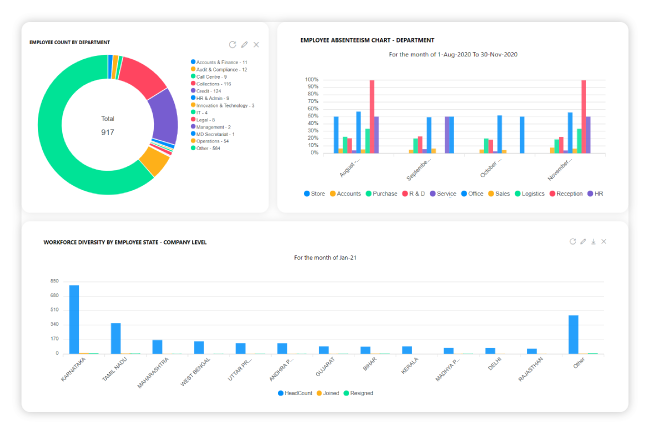Click the edit pencil on Workforce Diversity
This screenshot has height=433, width=650.
point(583,241)
